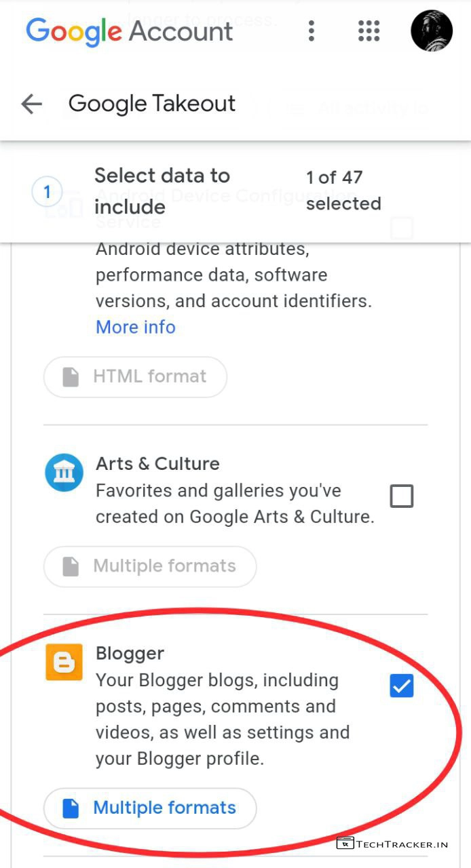
Task: Enable the Arts & Culture checkbox
Action: point(401,496)
